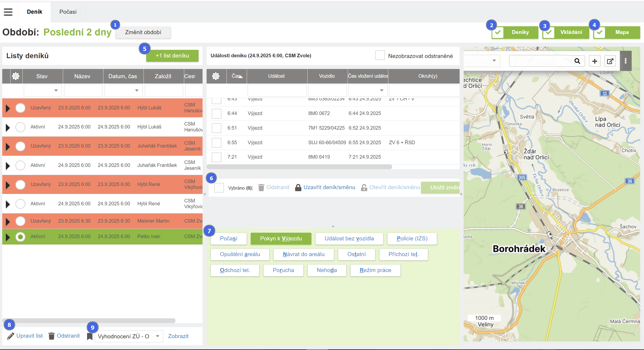This screenshot has width=644, height=350.
Task: Click the map search magnifier icon
Action: pos(577,61)
